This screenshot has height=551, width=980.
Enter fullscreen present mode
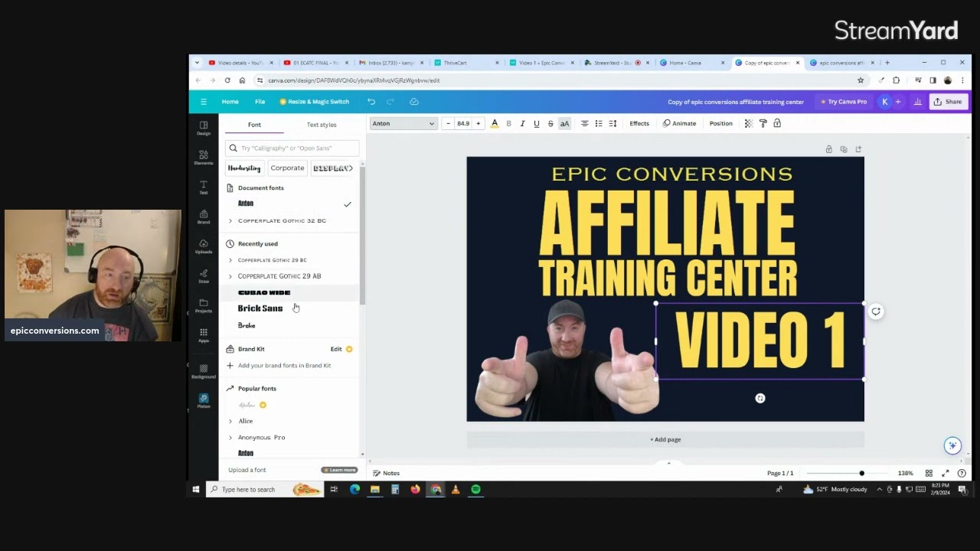click(x=946, y=473)
